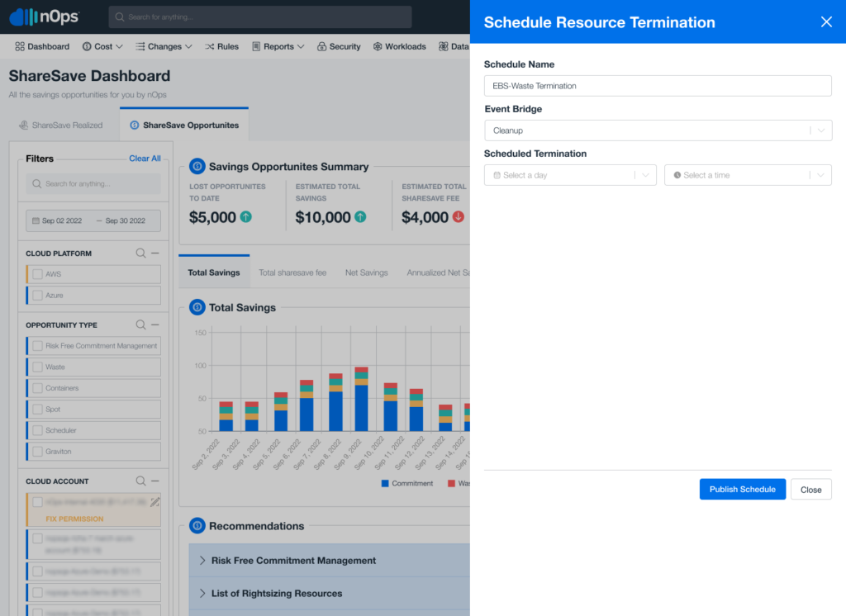Click the Rules shuffle icon
Viewport: 846px width, 616px height.
[x=209, y=46]
